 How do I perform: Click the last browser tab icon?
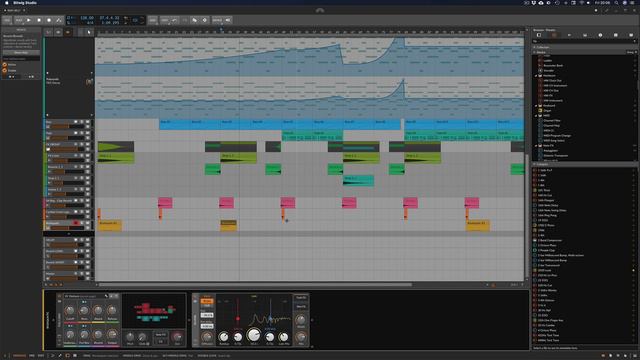631,36
